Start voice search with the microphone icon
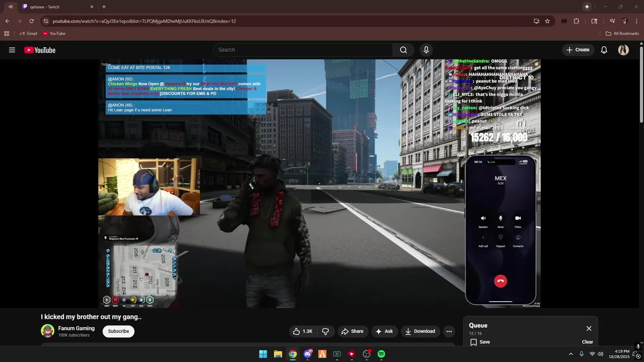644x362 pixels. 426,50
